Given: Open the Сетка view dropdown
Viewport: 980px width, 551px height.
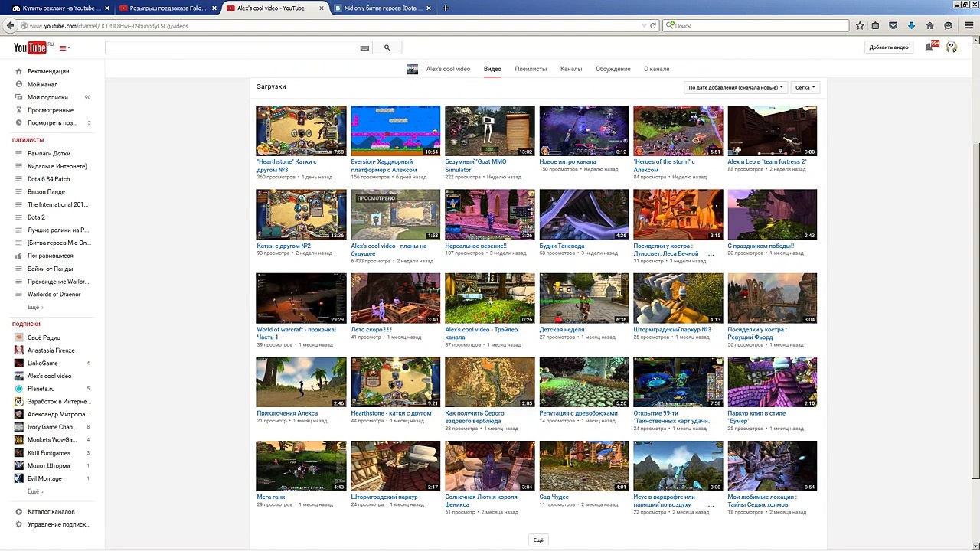Looking at the screenshot, I should (805, 87).
